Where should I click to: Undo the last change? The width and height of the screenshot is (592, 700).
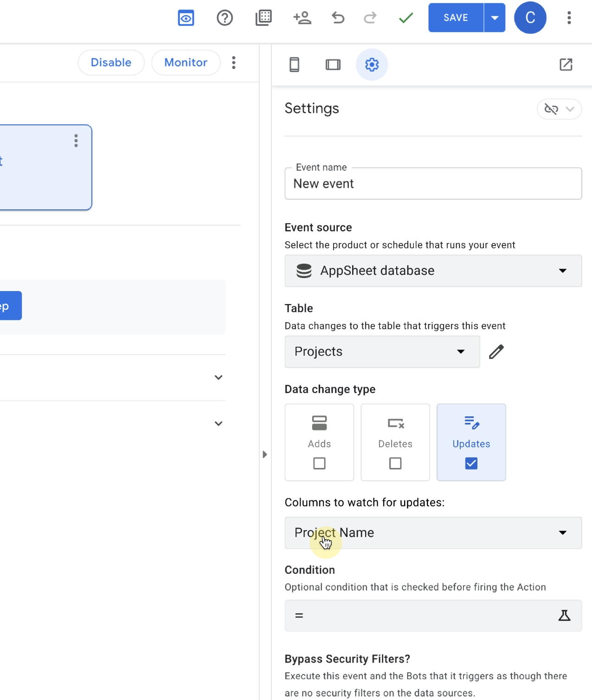[338, 18]
